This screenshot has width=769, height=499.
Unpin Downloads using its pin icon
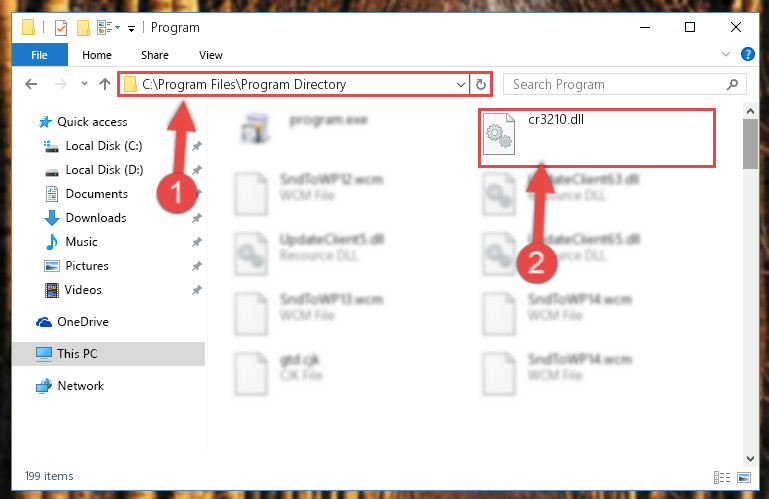tap(197, 218)
